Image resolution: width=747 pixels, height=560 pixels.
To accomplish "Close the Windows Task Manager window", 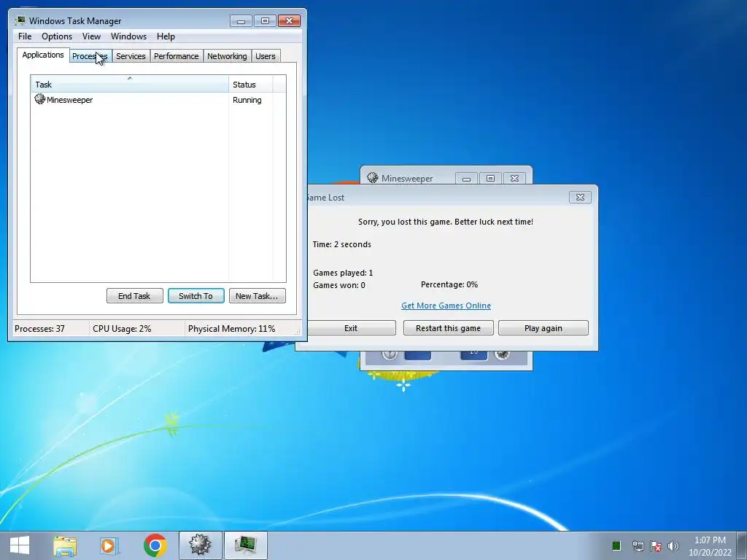I will [289, 21].
